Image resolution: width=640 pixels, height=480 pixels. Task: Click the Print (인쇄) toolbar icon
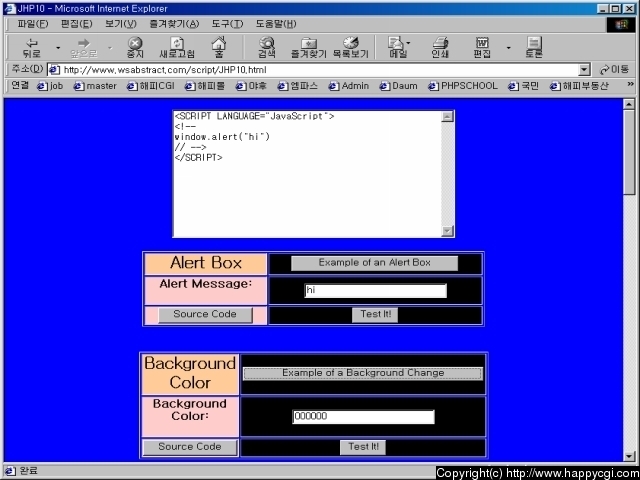tap(440, 48)
